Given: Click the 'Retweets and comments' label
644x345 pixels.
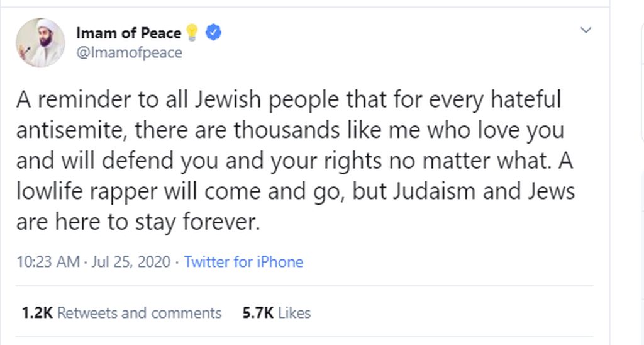Looking at the screenshot, I should [x=140, y=313].
